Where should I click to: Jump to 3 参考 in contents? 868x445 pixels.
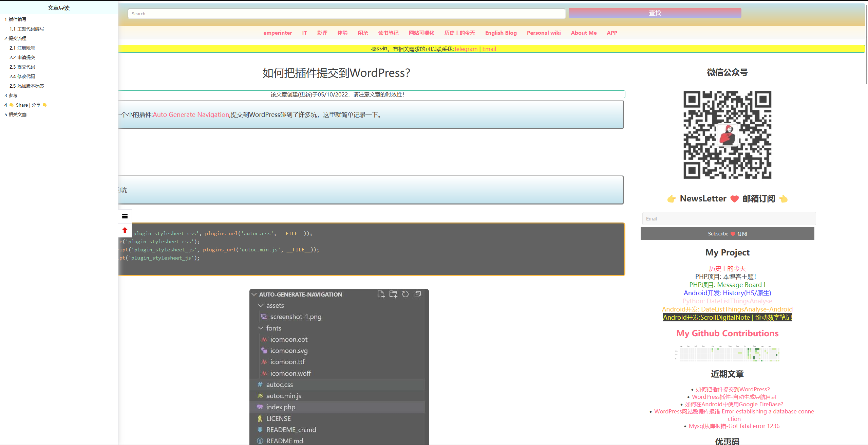pos(11,95)
